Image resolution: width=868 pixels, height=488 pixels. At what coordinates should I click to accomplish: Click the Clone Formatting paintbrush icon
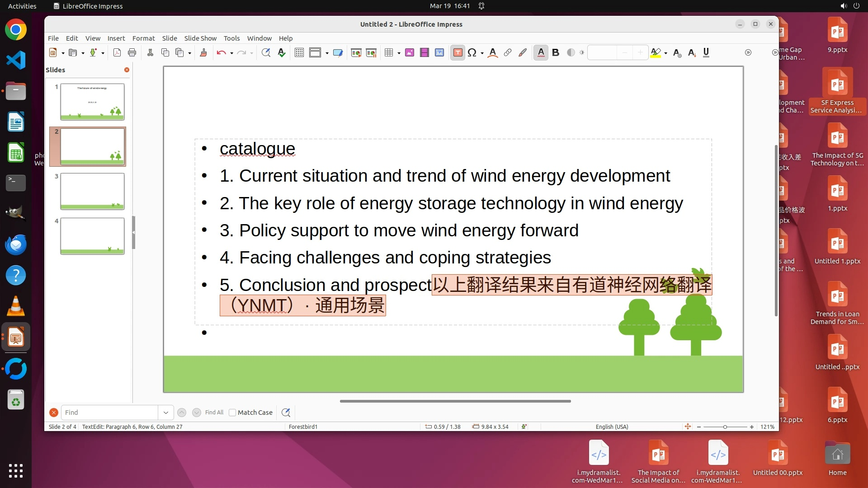tap(203, 53)
